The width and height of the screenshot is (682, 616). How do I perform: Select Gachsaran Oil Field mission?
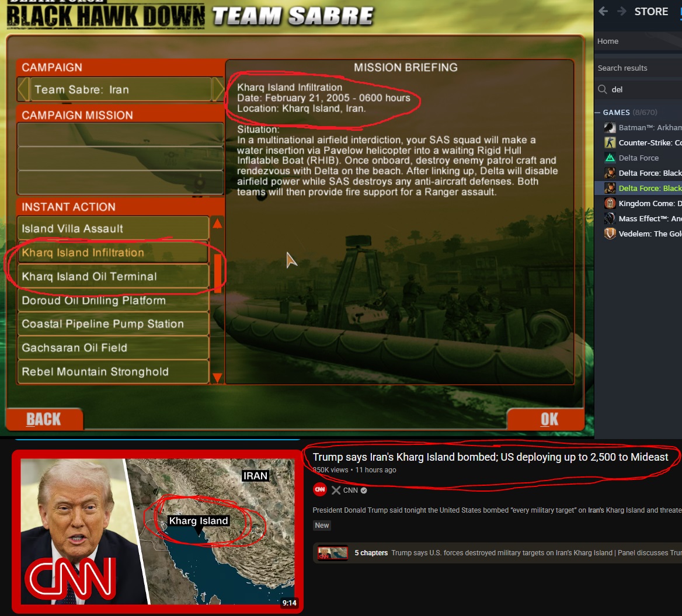[113, 347]
